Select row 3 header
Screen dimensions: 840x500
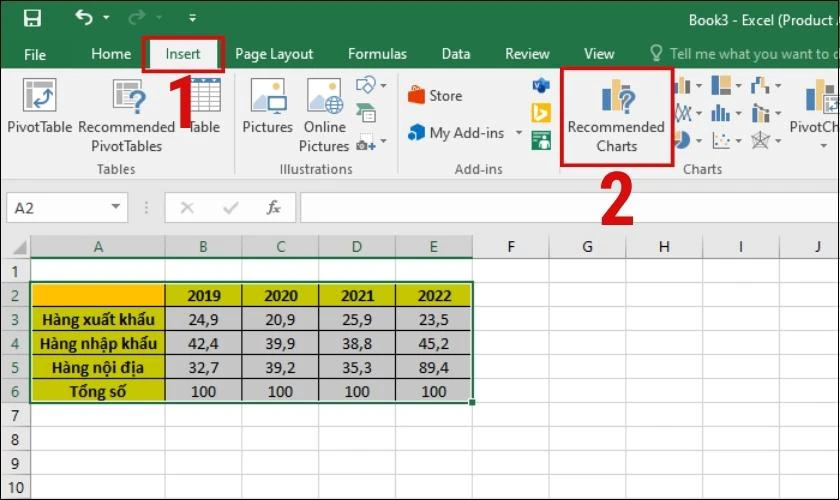pyautogui.click(x=15, y=319)
